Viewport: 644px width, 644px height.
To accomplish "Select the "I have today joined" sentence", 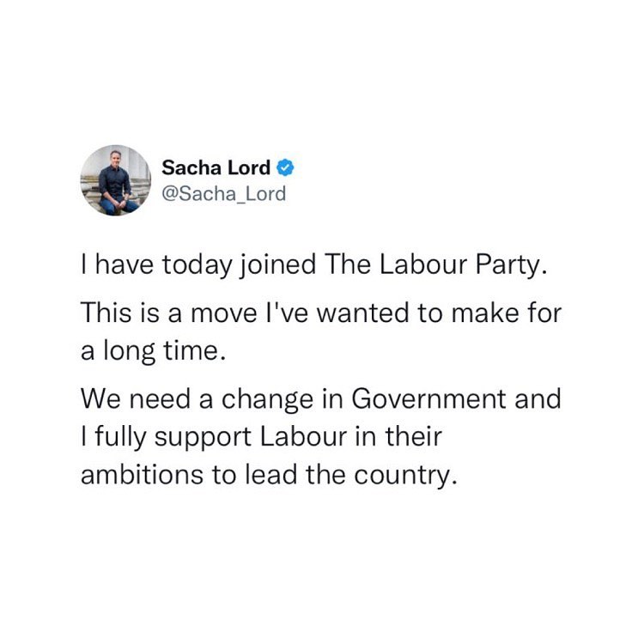I will (x=313, y=264).
